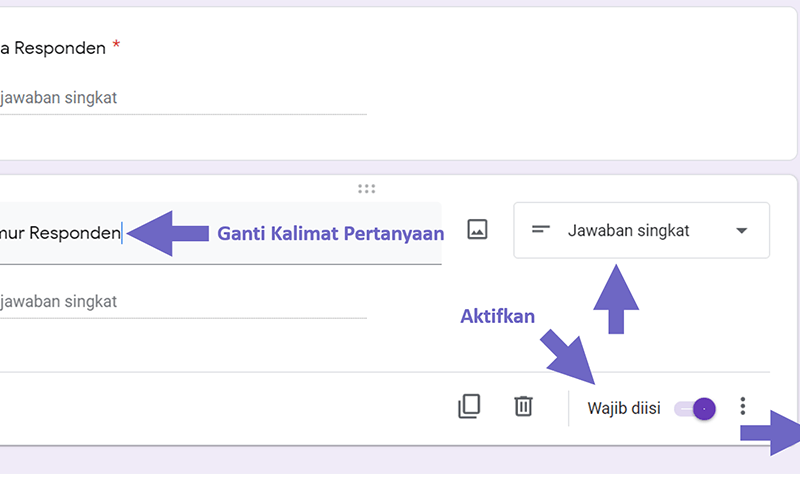Click the diagonal arrow pointing to Wajib diisi
The image size is (800, 480).
coord(569,357)
